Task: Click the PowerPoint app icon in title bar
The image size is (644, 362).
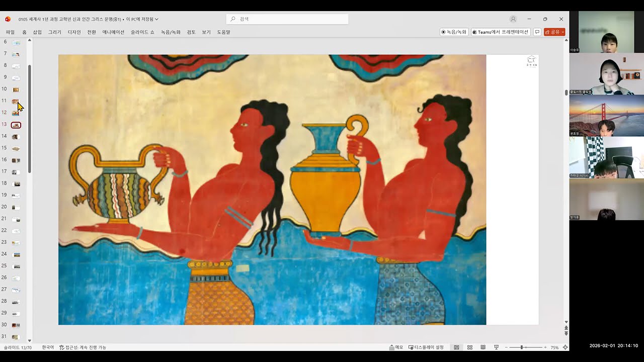Action: point(8,19)
